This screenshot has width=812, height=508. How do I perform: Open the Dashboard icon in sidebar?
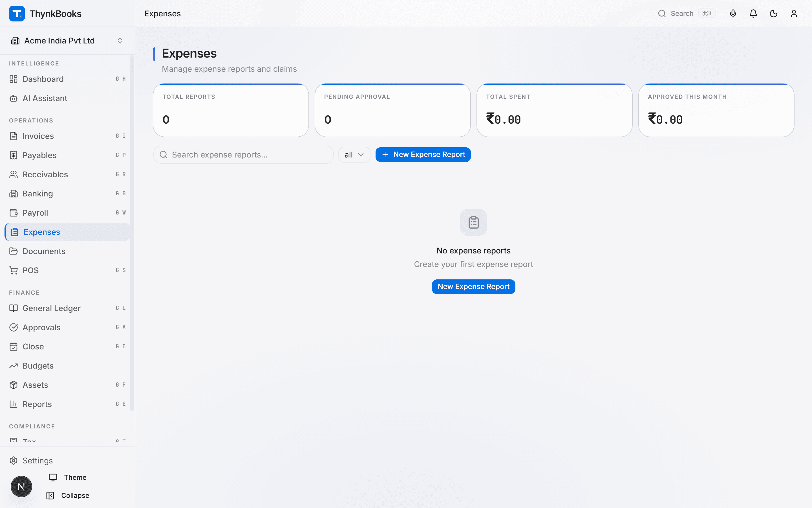coord(14,79)
